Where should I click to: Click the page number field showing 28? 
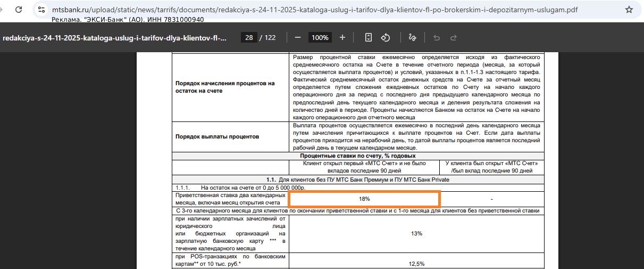[249, 37]
